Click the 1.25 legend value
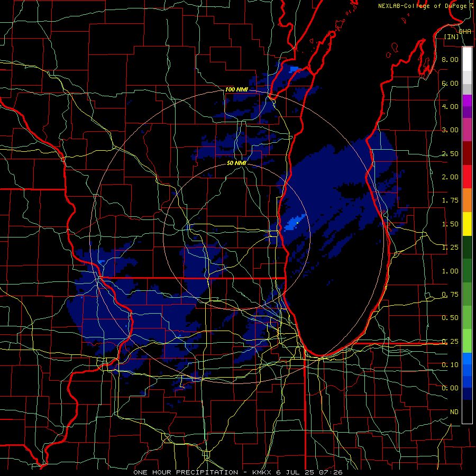The width and height of the screenshot is (476, 476). pos(450,248)
